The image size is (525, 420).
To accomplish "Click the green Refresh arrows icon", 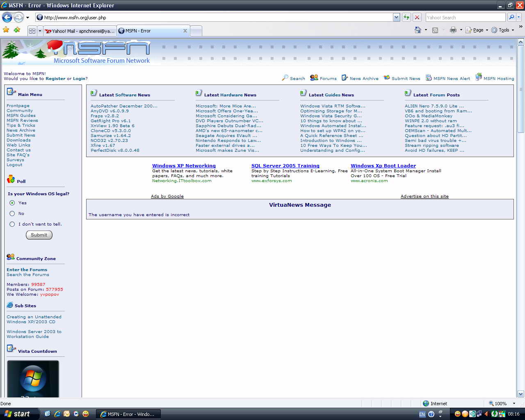I will pyautogui.click(x=406, y=17).
